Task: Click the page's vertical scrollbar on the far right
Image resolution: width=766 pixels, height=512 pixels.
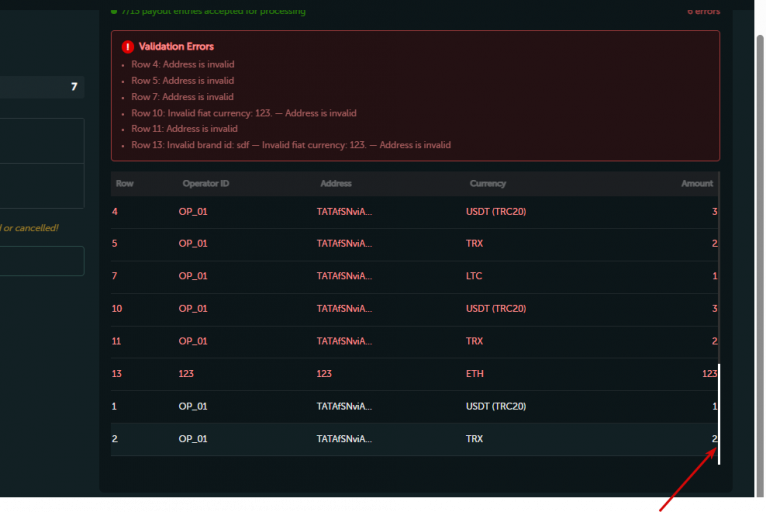Action: point(760,266)
